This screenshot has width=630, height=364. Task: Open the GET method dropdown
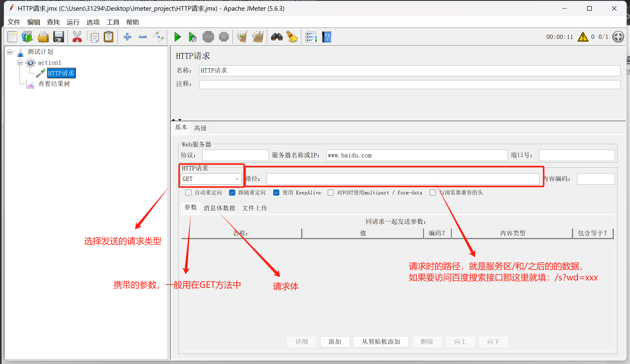coord(211,179)
